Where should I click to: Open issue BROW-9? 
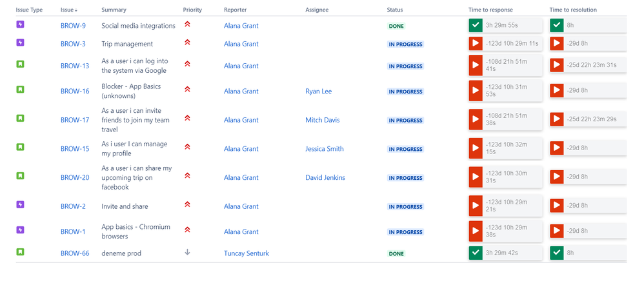pos(73,26)
